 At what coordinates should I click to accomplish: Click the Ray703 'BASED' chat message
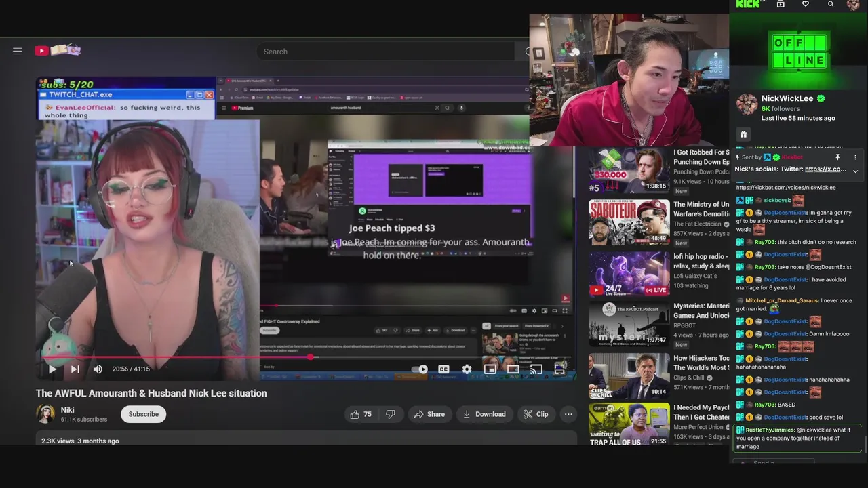[x=787, y=405]
